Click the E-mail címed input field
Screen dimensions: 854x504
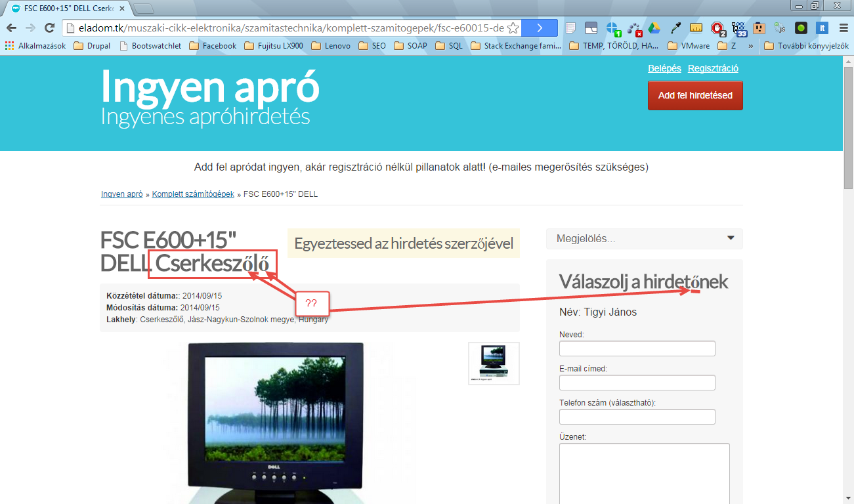[x=637, y=382]
